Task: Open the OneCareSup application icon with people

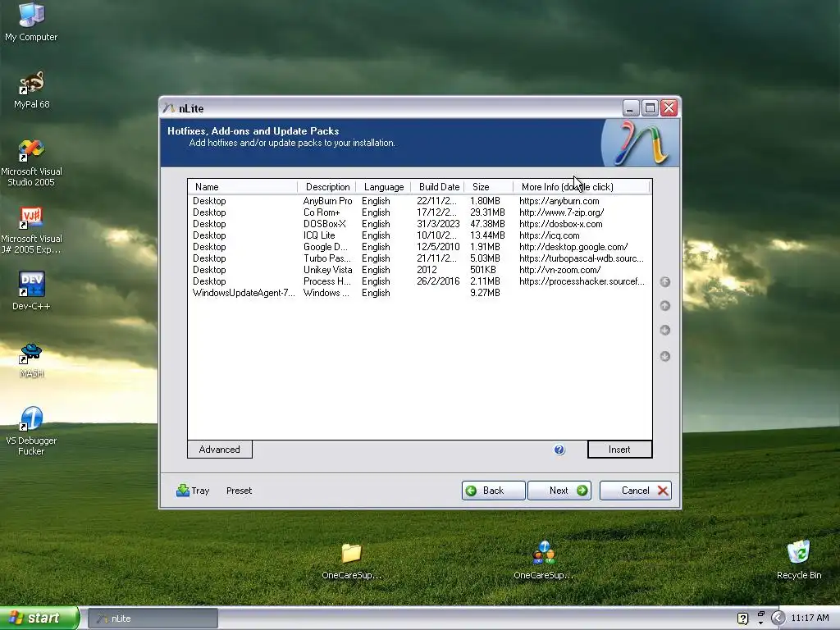Action: (544, 561)
